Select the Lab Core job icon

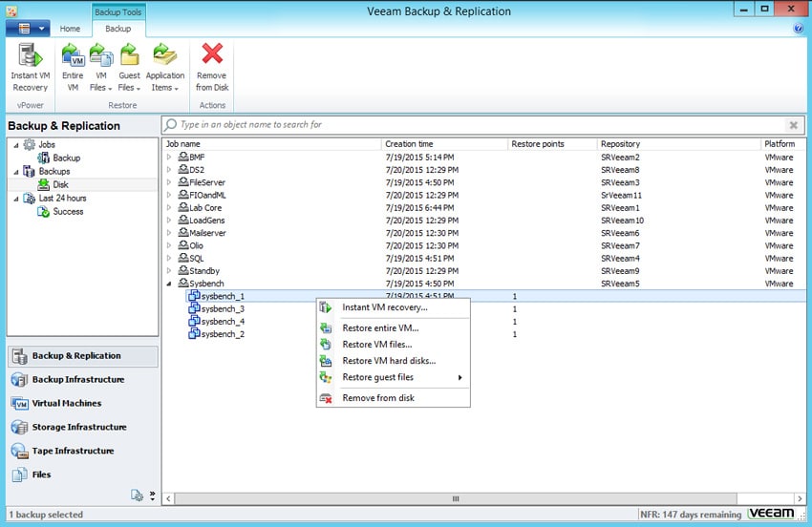[x=183, y=207]
